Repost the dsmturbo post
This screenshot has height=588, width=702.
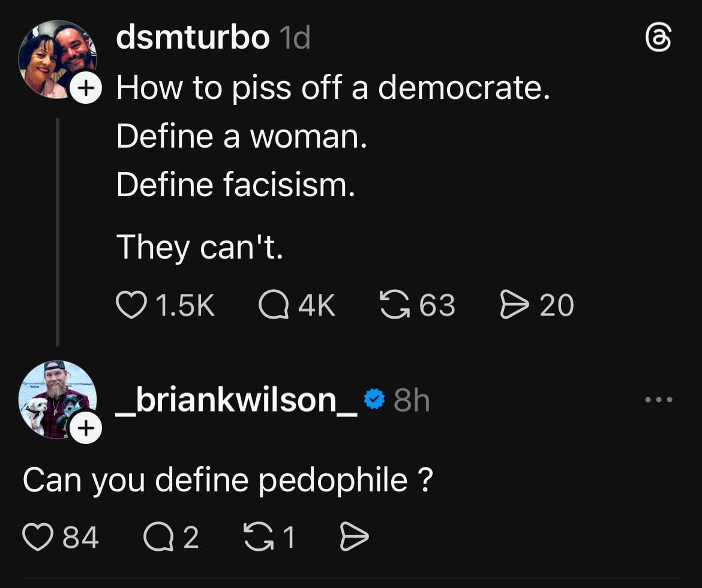[392, 305]
